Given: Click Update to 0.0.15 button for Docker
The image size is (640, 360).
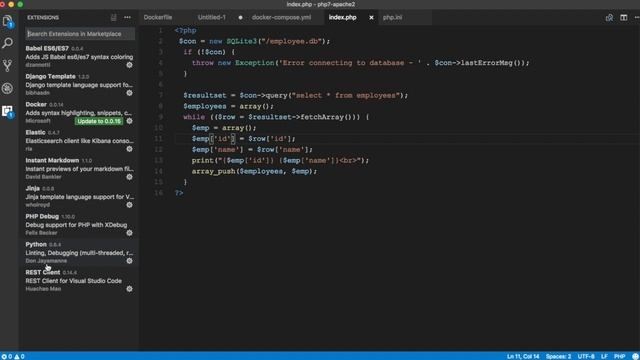Looking at the screenshot, I should (x=99, y=121).
